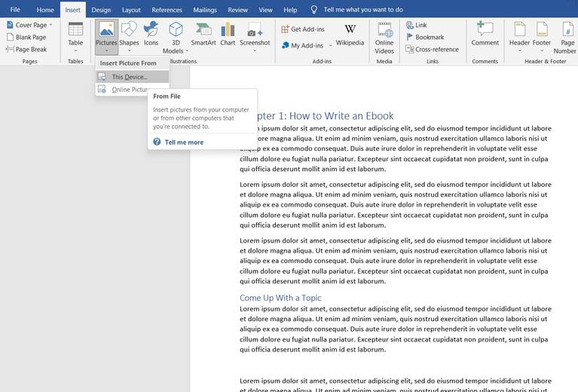This screenshot has height=392, width=578.
Task: Expand the Footer dropdown arrow
Action: click(x=542, y=51)
